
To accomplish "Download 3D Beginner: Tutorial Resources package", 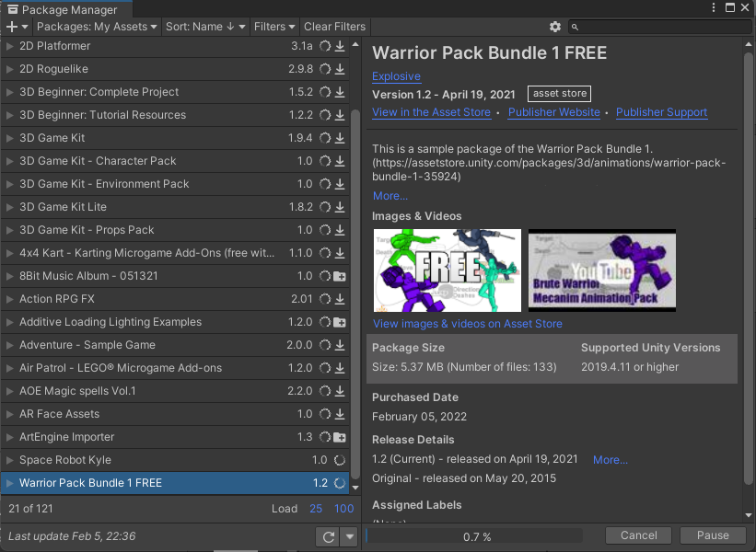I will [x=340, y=115].
